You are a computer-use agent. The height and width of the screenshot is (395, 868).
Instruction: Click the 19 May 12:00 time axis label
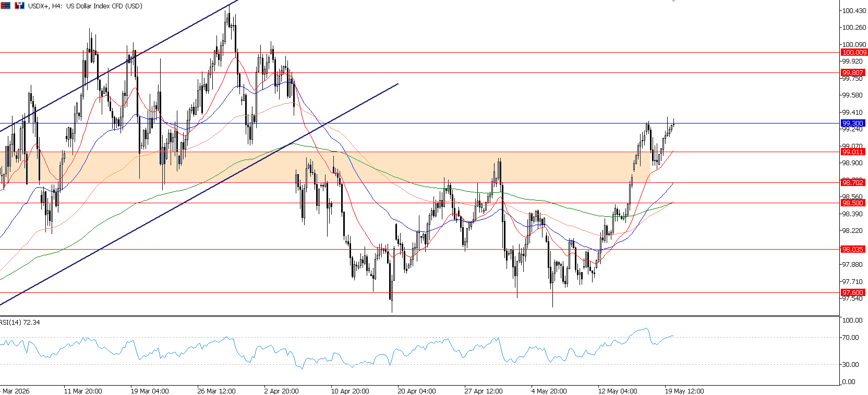[684, 391]
